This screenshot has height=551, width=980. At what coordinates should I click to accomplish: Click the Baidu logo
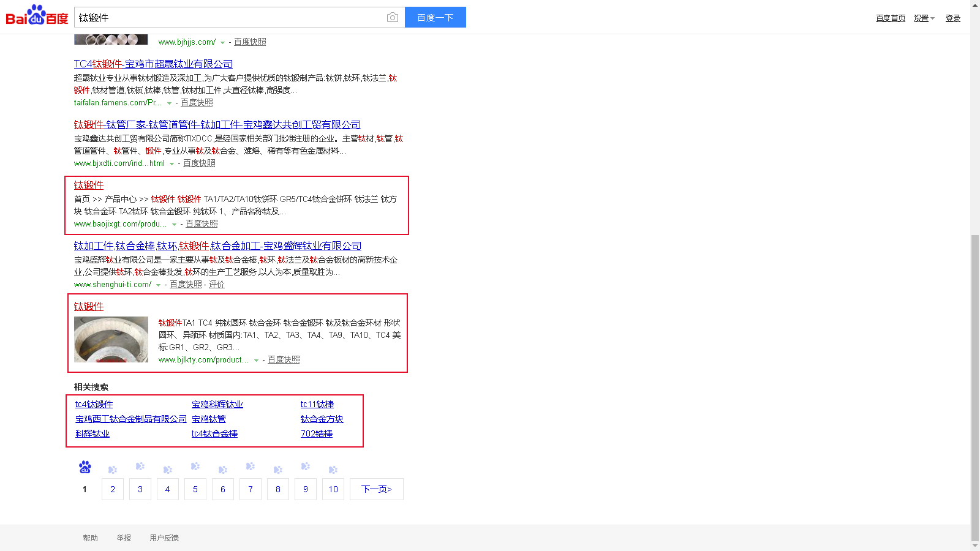[x=37, y=15]
